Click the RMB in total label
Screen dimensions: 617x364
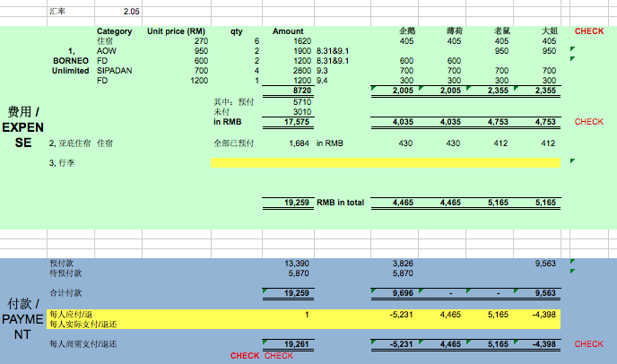point(341,203)
